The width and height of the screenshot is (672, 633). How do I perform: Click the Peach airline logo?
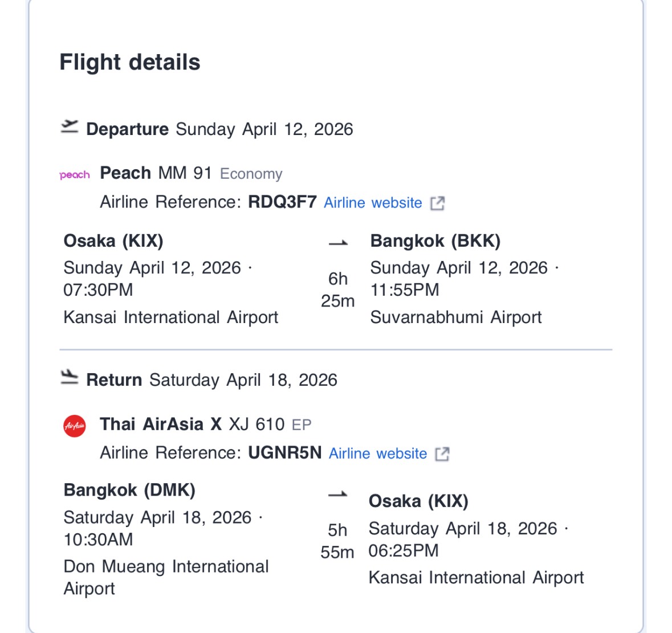click(x=75, y=175)
